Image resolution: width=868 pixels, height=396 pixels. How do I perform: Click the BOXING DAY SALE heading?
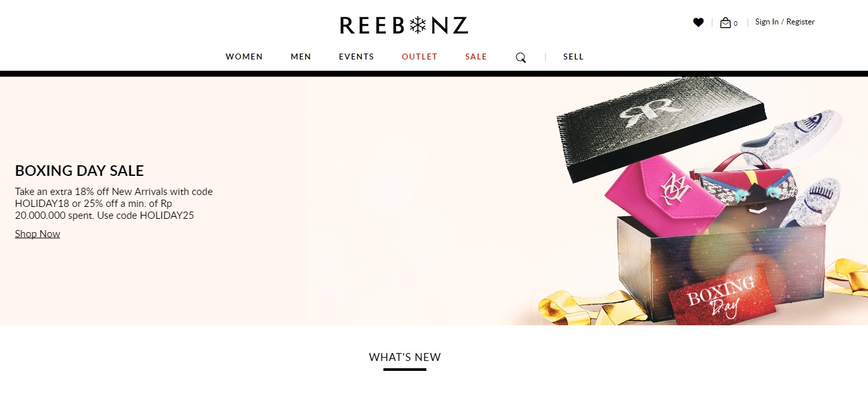pyautogui.click(x=79, y=171)
